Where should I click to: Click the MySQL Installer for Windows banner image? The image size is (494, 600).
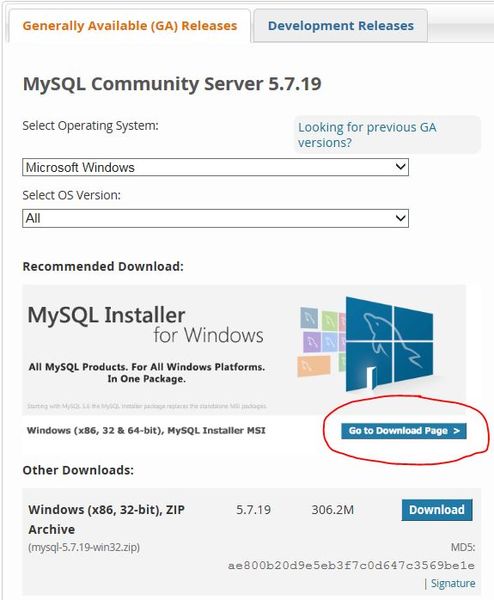tap(244, 350)
